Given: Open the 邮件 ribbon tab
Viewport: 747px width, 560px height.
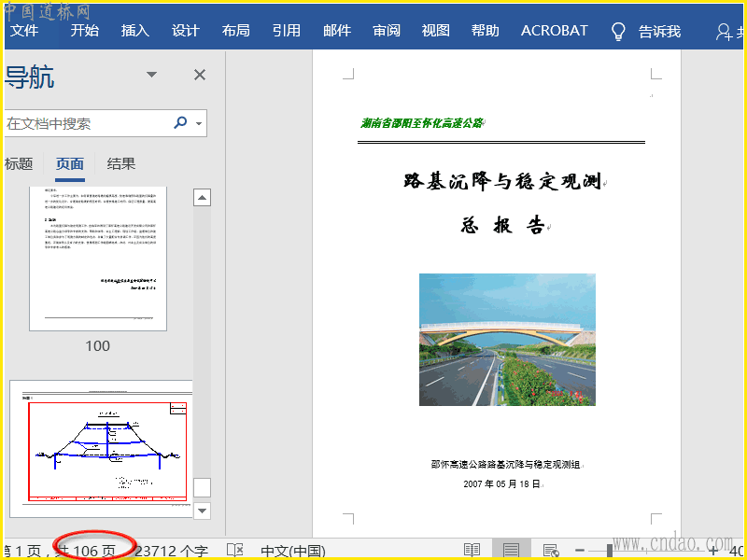Looking at the screenshot, I should coord(337,31).
